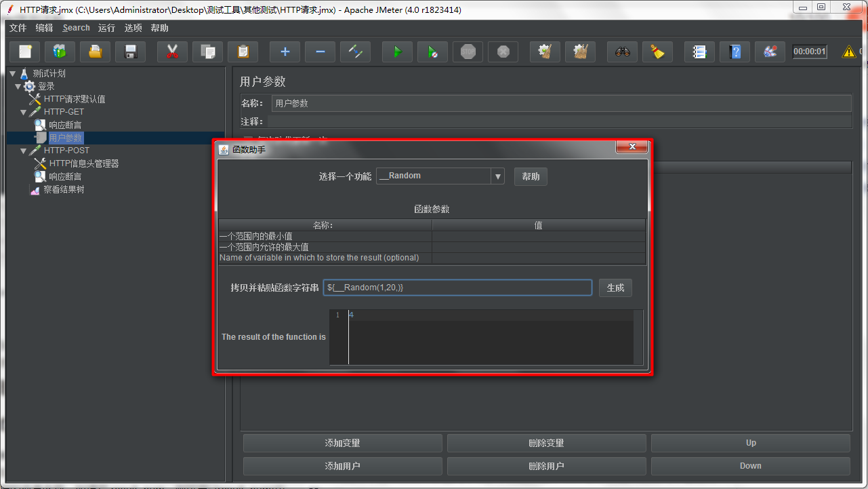This screenshot has height=489, width=868.
Task: Click value cell for Name of variable row
Action: 539,258
